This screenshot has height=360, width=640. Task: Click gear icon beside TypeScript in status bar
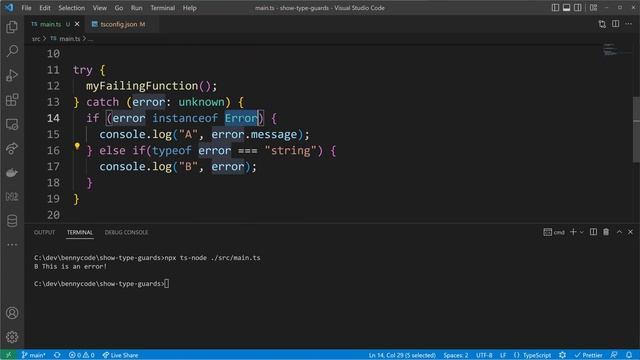click(562, 355)
